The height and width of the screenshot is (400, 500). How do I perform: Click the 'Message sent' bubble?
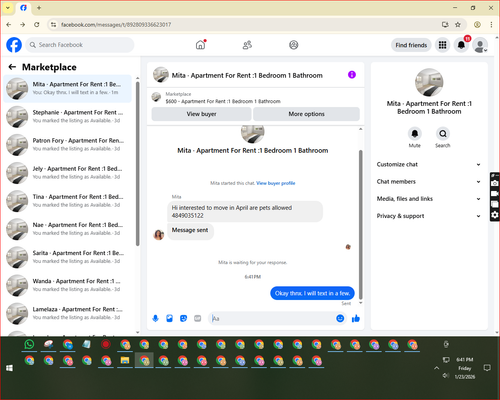[x=190, y=230]
